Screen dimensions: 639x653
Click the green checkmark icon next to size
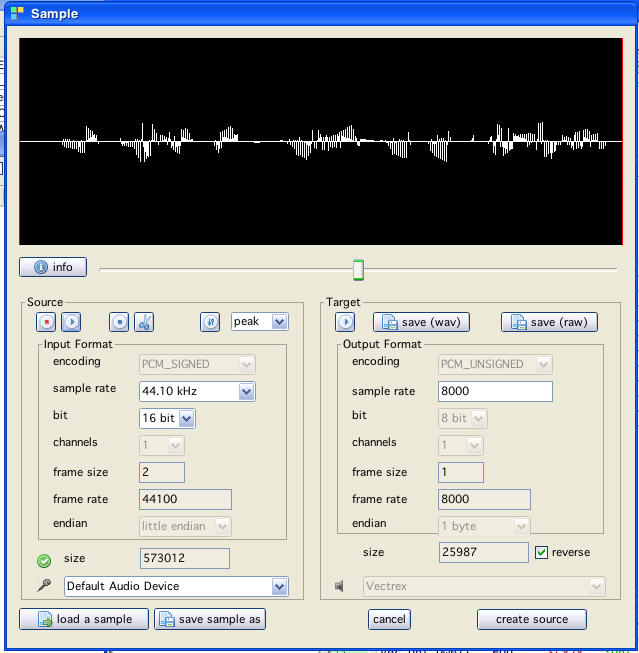(x=44, y=560)
